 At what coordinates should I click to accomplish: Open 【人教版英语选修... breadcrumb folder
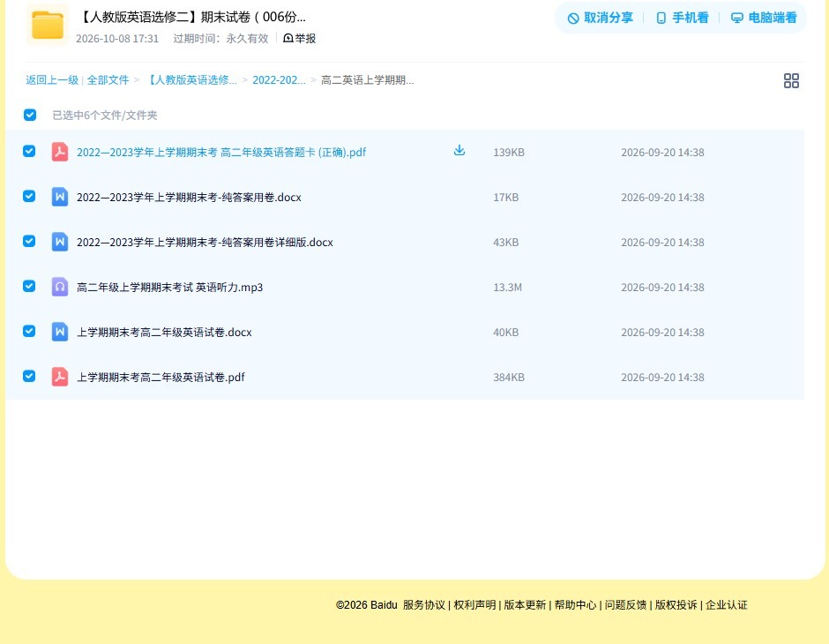(x=191, y=80)
